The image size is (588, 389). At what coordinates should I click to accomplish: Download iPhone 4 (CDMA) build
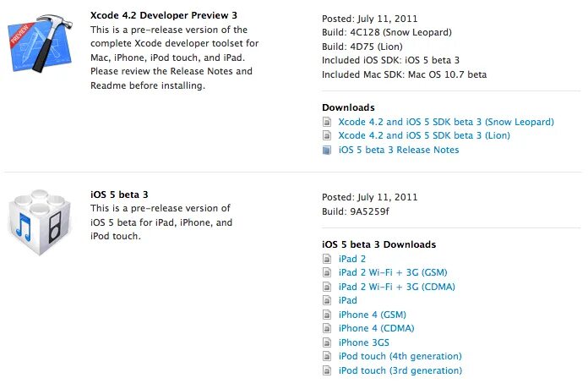point(376,328)
